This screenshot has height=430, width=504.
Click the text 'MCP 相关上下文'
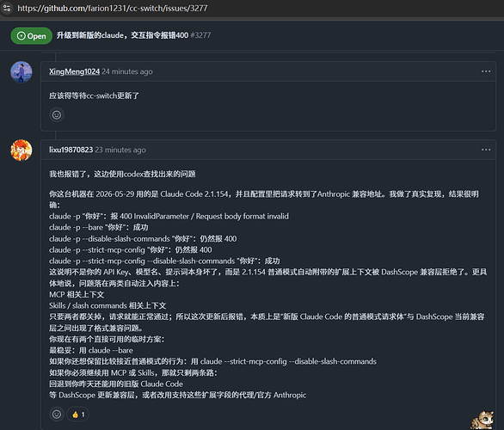pos(77,295)
